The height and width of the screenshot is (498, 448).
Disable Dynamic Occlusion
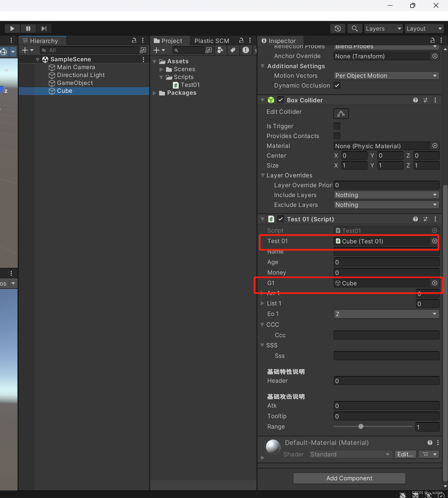pyautogui.click(x=337, y=86)
